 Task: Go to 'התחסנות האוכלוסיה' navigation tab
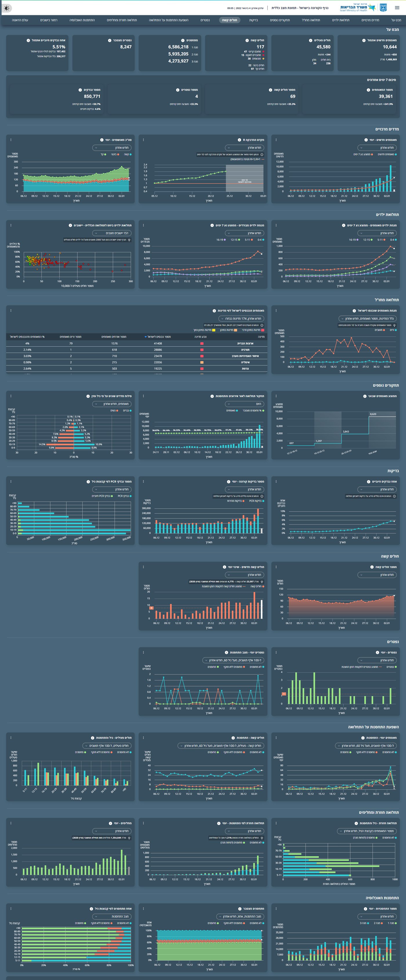click(82, 20)
